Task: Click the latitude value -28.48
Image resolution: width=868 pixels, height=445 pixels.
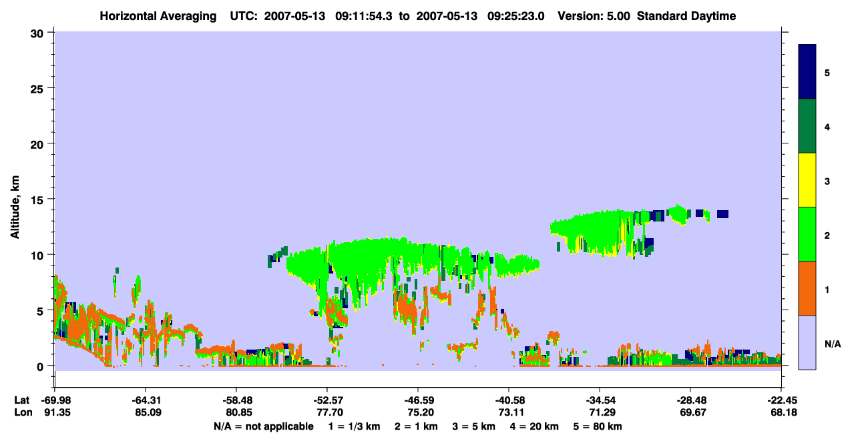Action: 690,400
